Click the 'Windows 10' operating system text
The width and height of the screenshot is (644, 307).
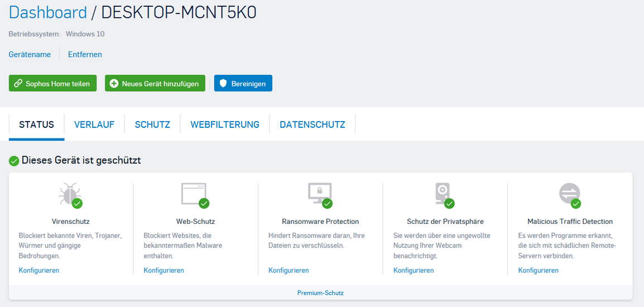[x=85, y=33]
